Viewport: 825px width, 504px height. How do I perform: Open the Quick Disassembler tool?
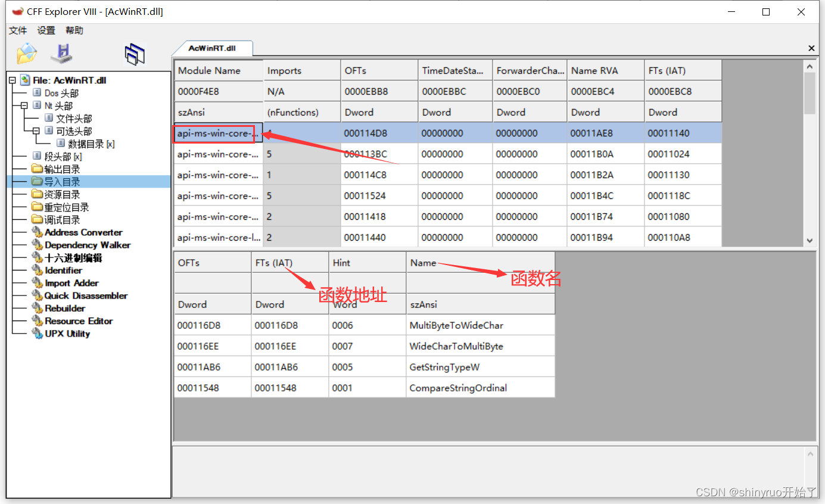[x=86, y=295]
